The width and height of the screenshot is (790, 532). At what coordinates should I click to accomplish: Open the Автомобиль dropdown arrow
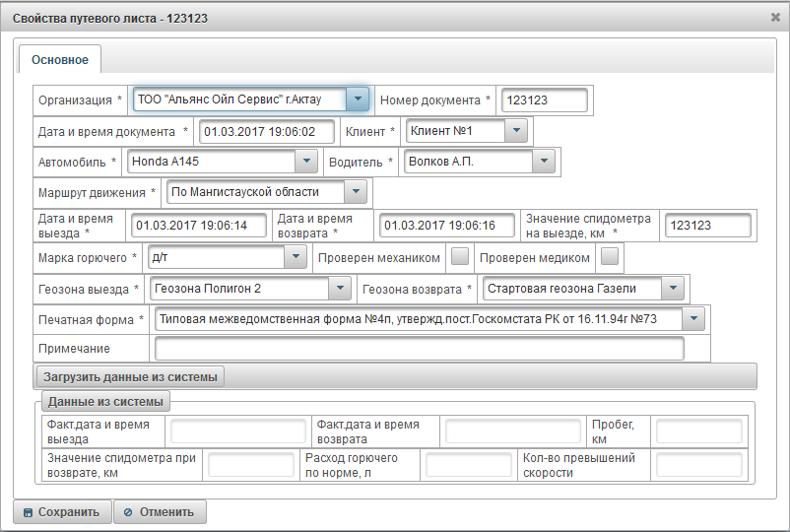[306, 161]
